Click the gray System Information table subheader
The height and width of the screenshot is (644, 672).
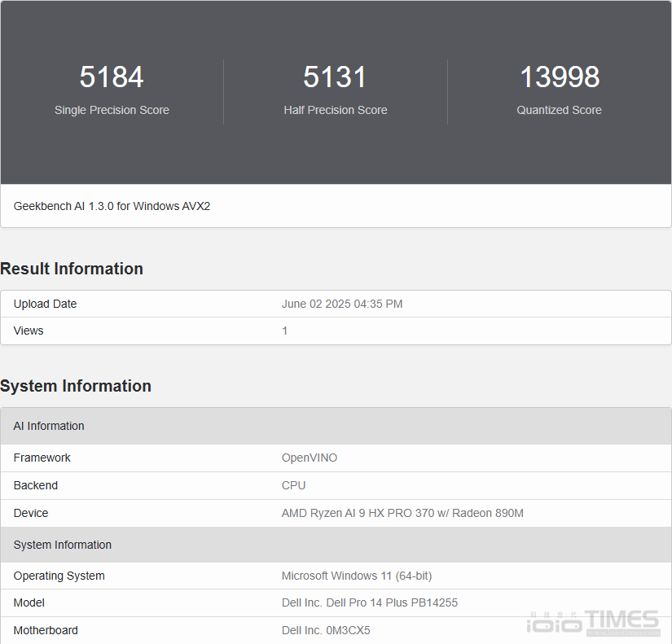point(336,545)
